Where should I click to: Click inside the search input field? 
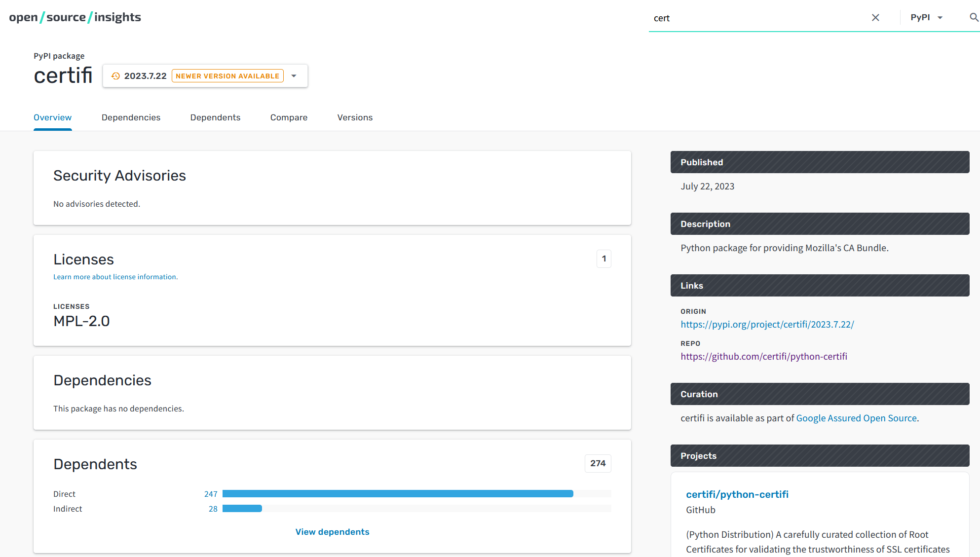(740, 18)
